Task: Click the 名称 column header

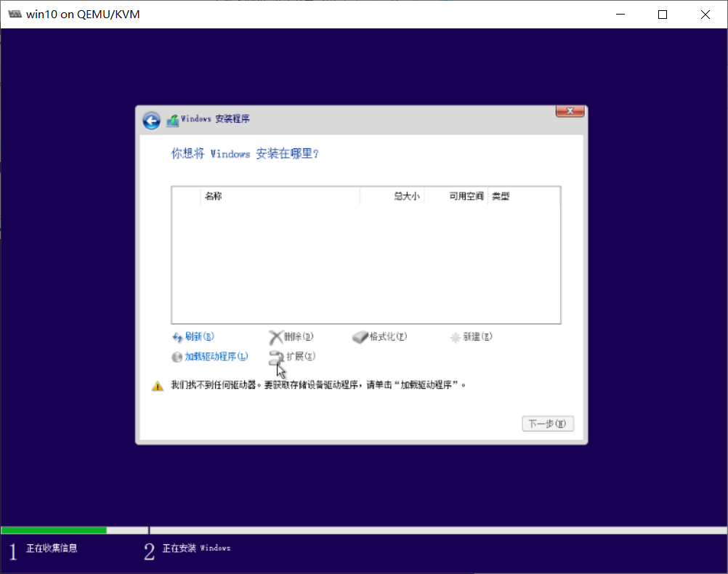Action: tap(280, 196)
